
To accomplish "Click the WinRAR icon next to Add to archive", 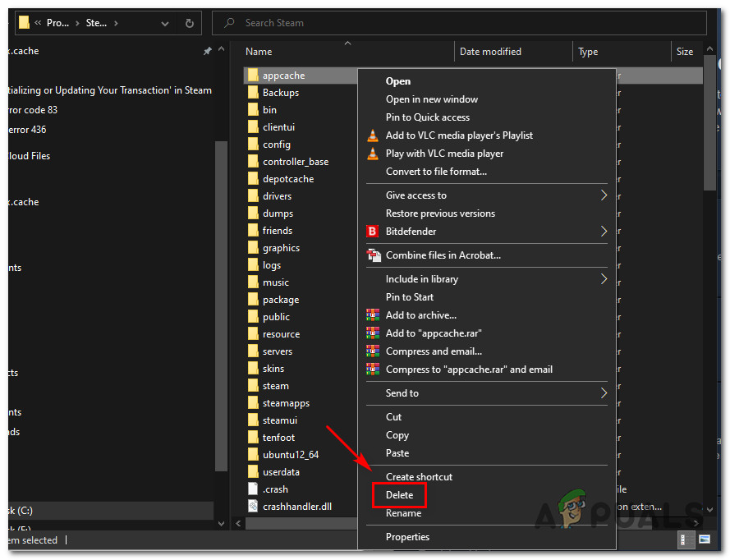I will point(374,315).
